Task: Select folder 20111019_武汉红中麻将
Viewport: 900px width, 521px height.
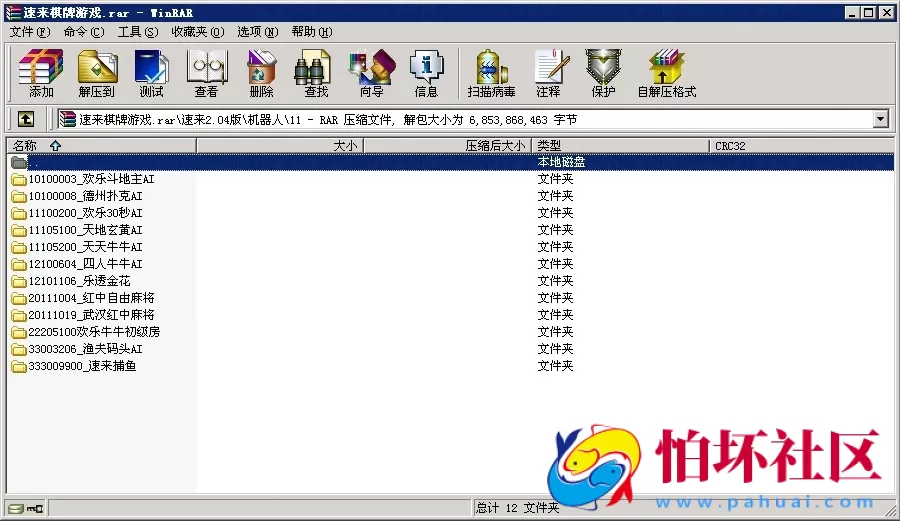Action: (x=92, y=315)
